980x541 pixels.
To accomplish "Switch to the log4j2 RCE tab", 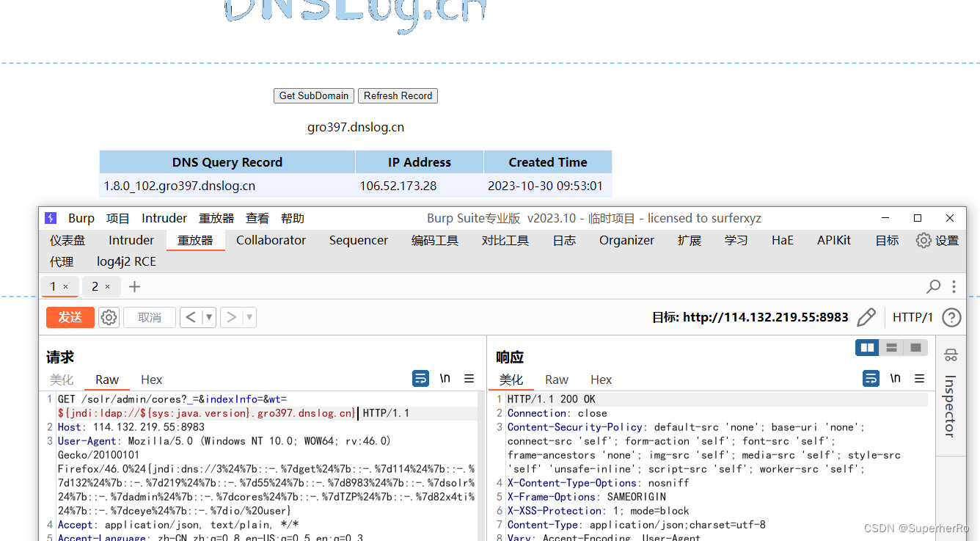I will point(126,261).
